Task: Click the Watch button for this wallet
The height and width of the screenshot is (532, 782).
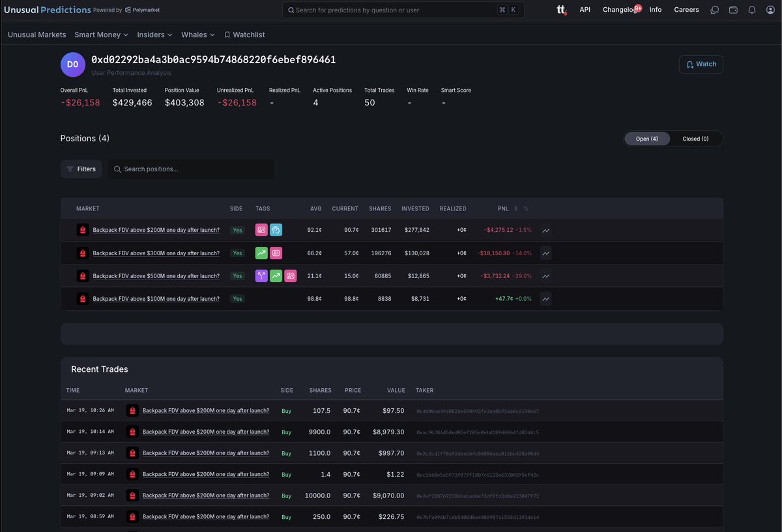Action: pyautogui.click(x=701, y=64)
